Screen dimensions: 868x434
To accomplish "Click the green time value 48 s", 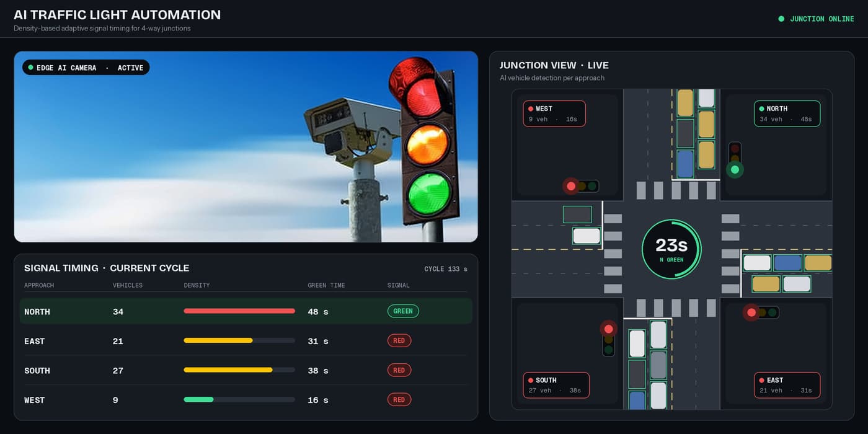I will [x=318, y=312].
